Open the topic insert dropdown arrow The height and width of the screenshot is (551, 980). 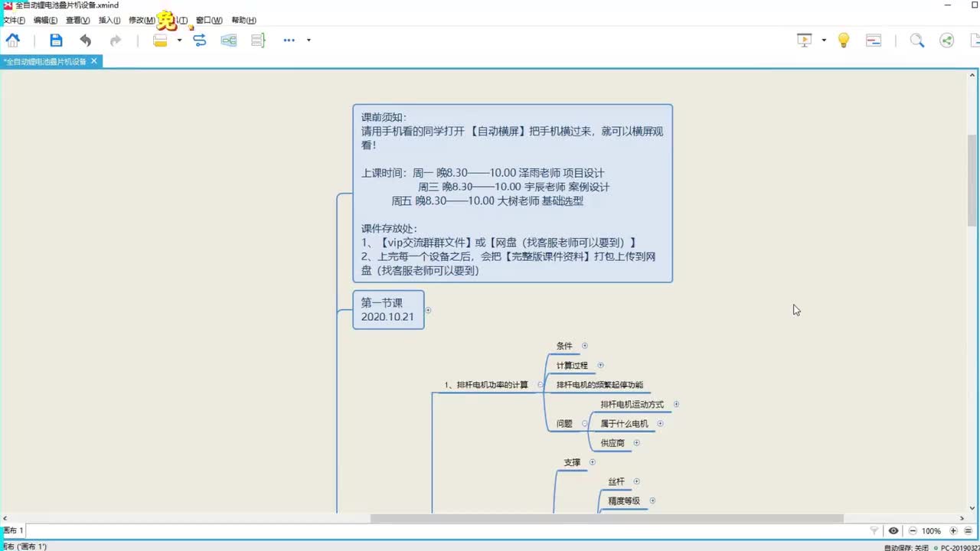179,41
